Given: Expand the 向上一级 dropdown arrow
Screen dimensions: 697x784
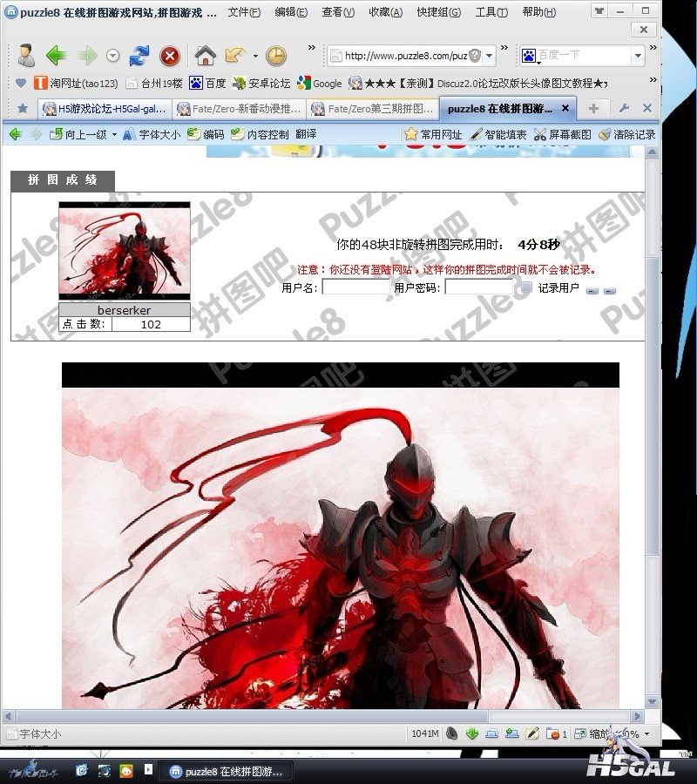Looking at the screenshot, I should pos(114,135).
